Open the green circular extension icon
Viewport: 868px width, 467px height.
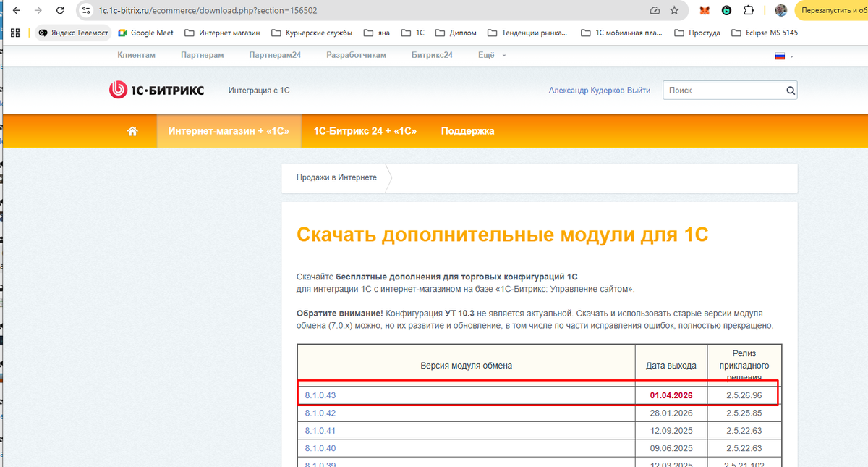726,11
